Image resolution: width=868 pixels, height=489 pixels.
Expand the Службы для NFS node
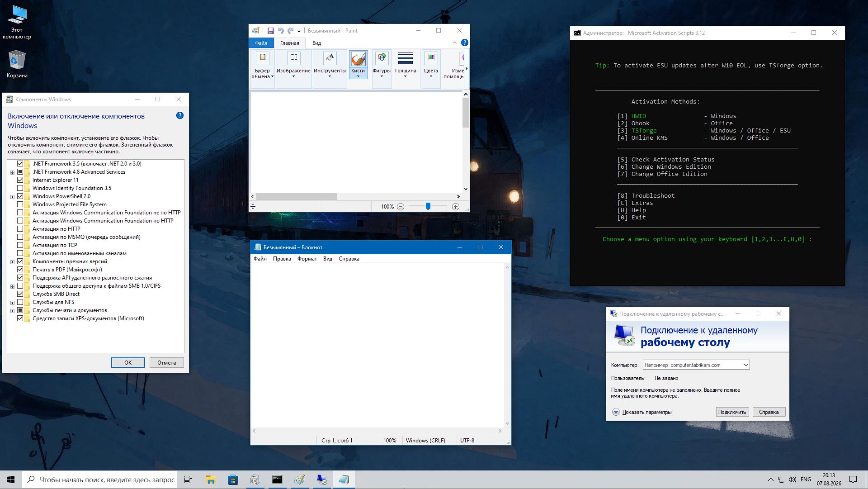pos(13,303)
